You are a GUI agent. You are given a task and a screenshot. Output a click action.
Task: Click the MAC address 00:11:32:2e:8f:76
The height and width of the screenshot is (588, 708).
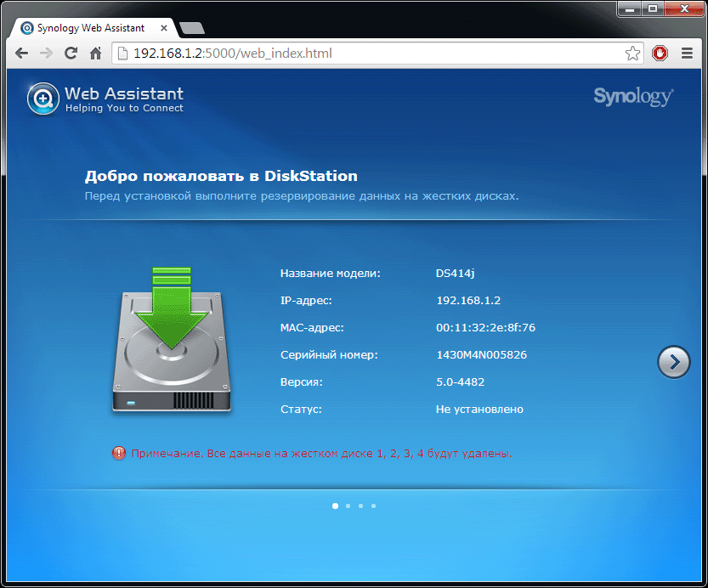(485, 328)
